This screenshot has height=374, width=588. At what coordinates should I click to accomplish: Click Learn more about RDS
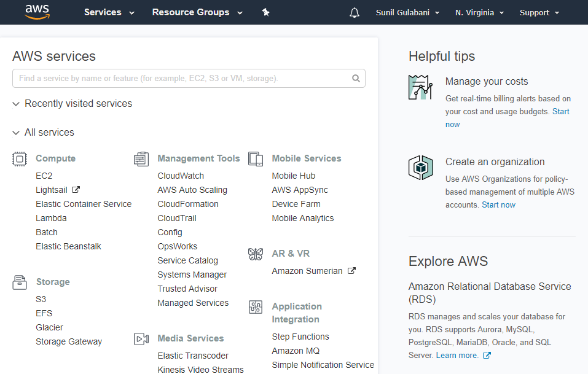click(457, 355)
